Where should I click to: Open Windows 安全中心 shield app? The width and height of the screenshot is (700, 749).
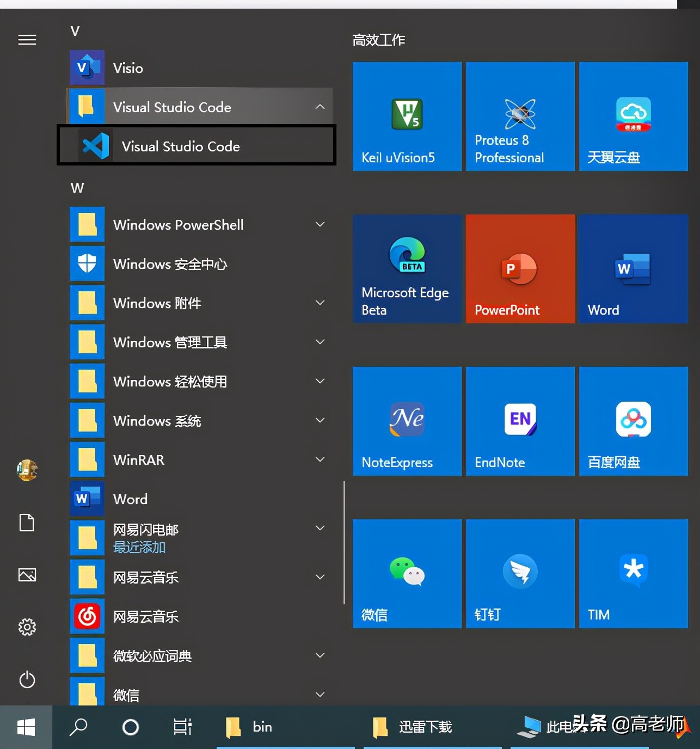point(200,264)
